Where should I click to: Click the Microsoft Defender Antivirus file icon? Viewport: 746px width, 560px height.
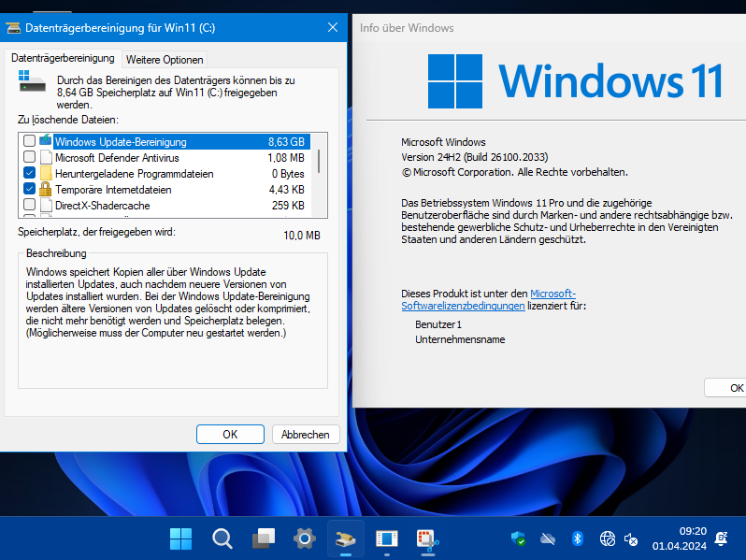[x=46, y=157]
